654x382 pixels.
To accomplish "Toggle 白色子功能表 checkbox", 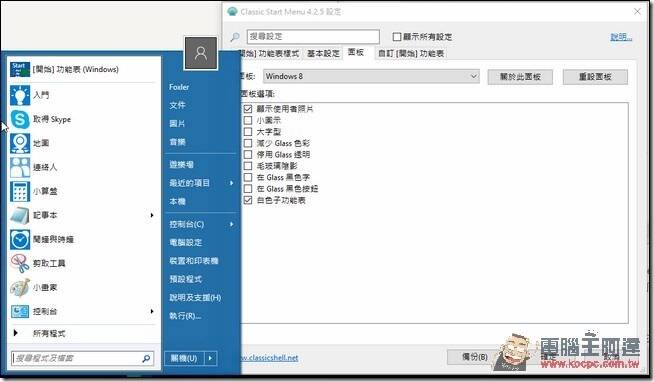I will (x=248, y=200).
